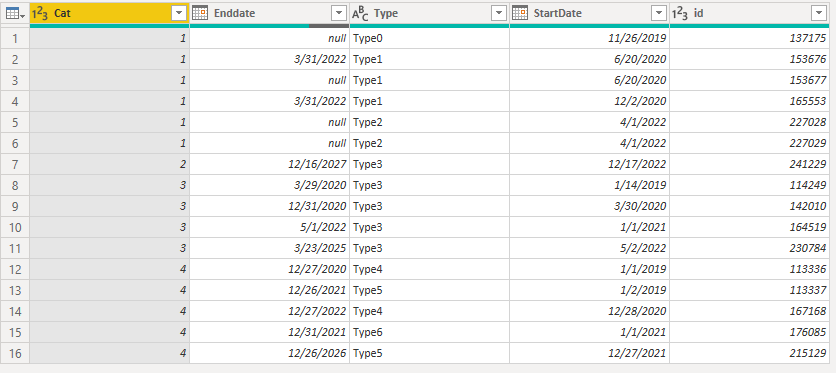This screenshot has height=373, width=836.
Task: Click the Type column text type icon
Action: click(x=360, y=14)
